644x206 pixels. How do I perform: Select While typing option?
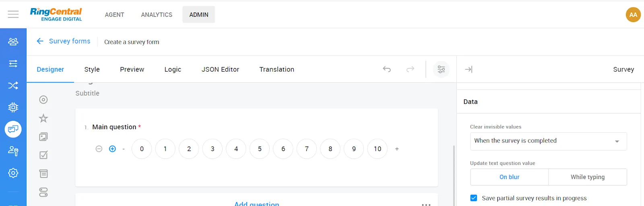[587, 177]
